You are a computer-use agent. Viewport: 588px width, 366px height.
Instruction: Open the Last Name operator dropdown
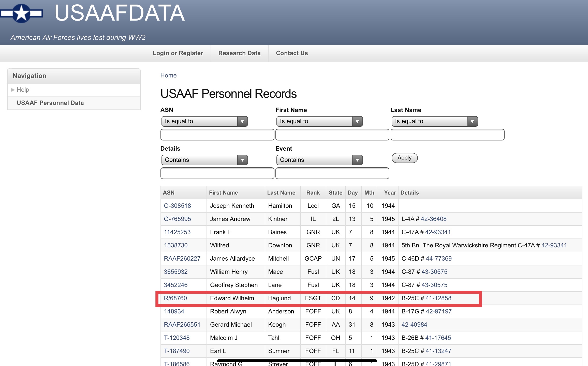pyautogui.click(x=434, y=121)
